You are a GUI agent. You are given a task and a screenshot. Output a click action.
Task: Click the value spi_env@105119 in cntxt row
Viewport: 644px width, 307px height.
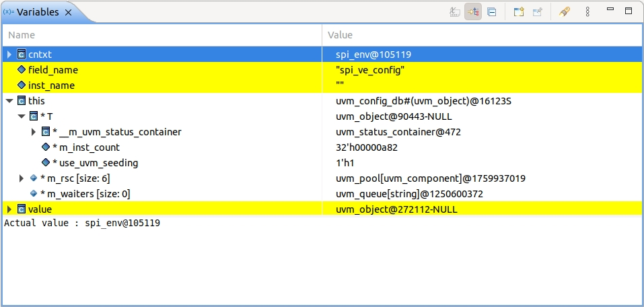tap(373, 55)
